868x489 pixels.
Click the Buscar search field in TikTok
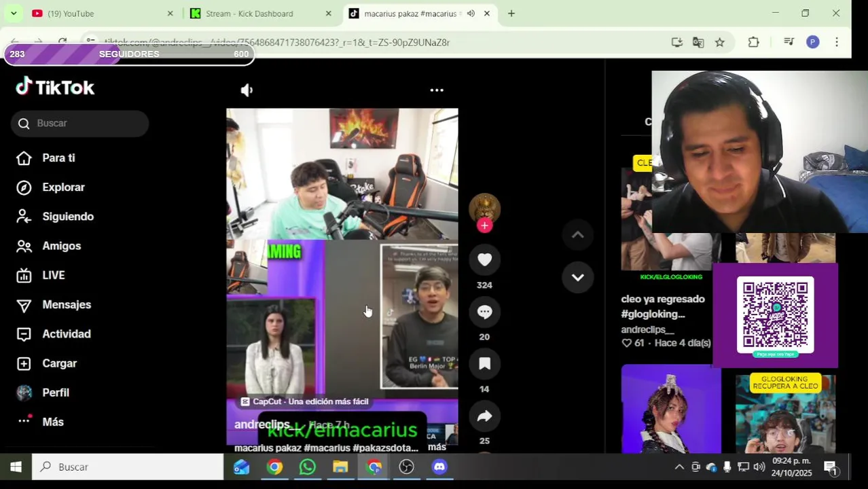(x=79, y=123)
